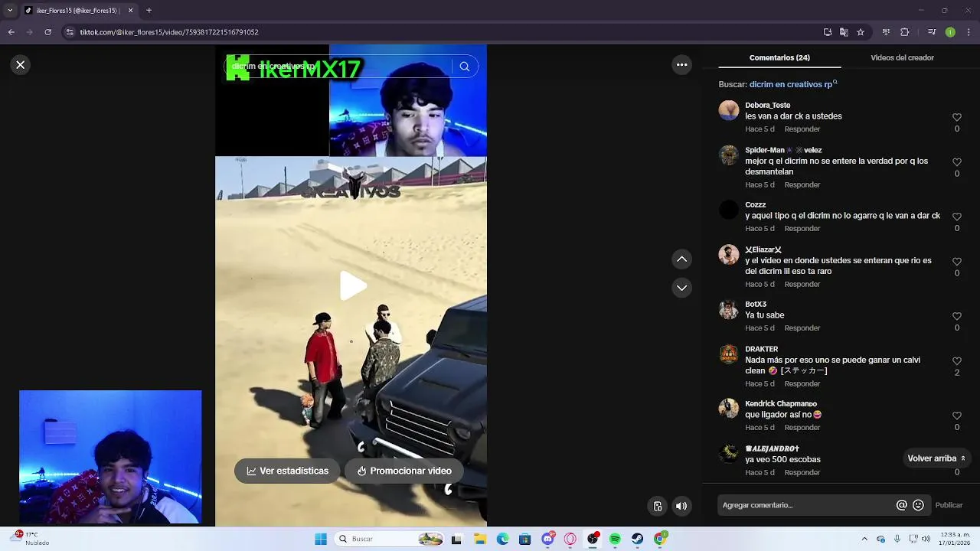Reply to BotX3's comment
The width and height of the screenshot is (980, 551).
tap(802, 328)
